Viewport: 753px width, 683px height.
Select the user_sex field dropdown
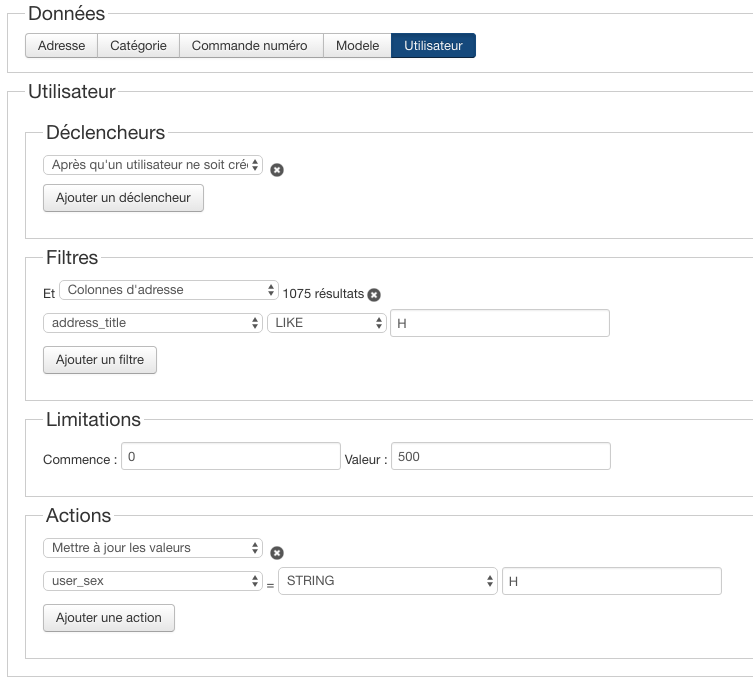[153, 581]
